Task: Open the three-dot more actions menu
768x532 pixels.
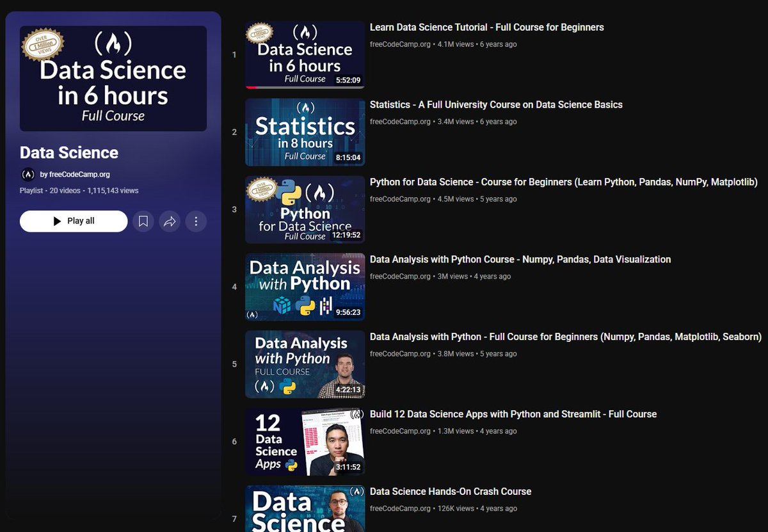Action: pos(196,222)
